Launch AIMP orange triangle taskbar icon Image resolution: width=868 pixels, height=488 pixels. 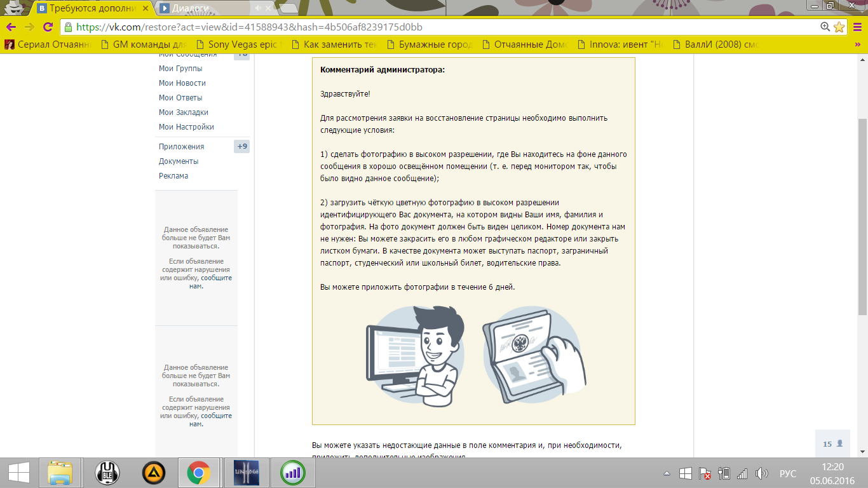pos(153,473)
